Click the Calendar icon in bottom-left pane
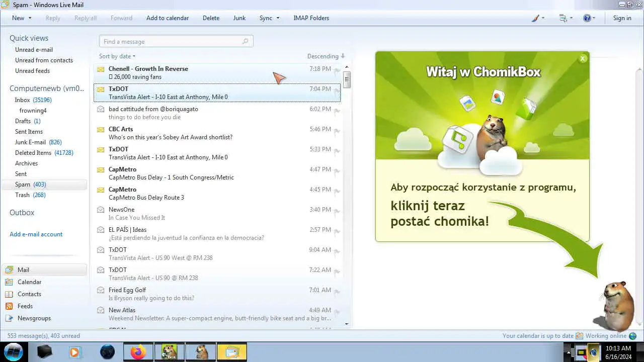Viewport: 644px width, 362px height. [x=9, y=282]
